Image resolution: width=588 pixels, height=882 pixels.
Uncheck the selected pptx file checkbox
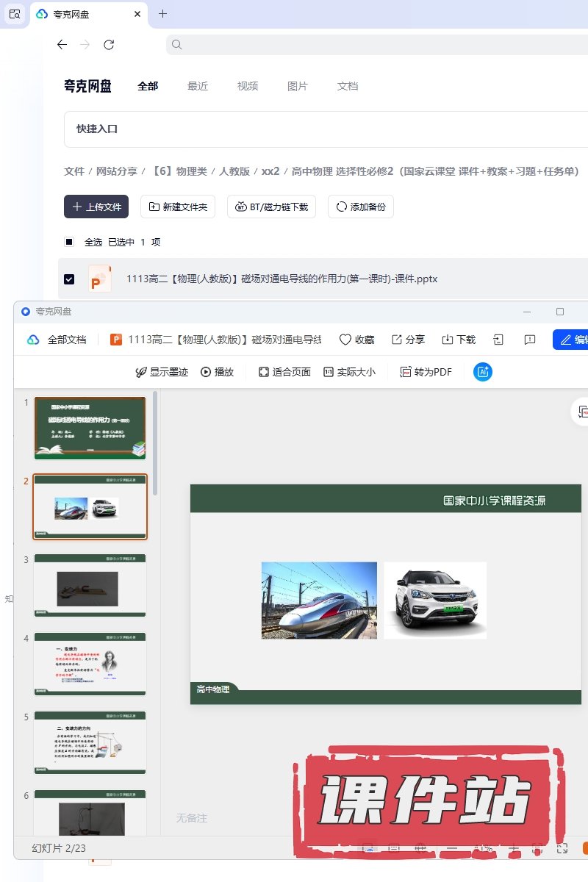(69, 279)
